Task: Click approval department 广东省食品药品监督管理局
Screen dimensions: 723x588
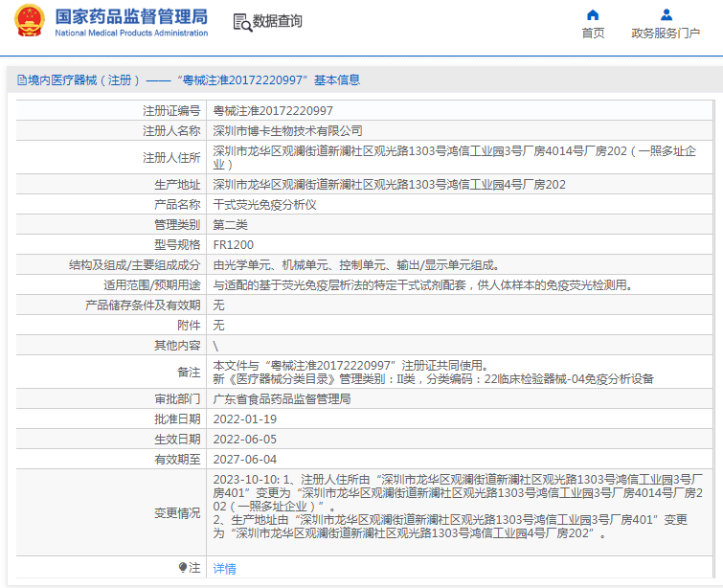Action: [x=282, y=399]
